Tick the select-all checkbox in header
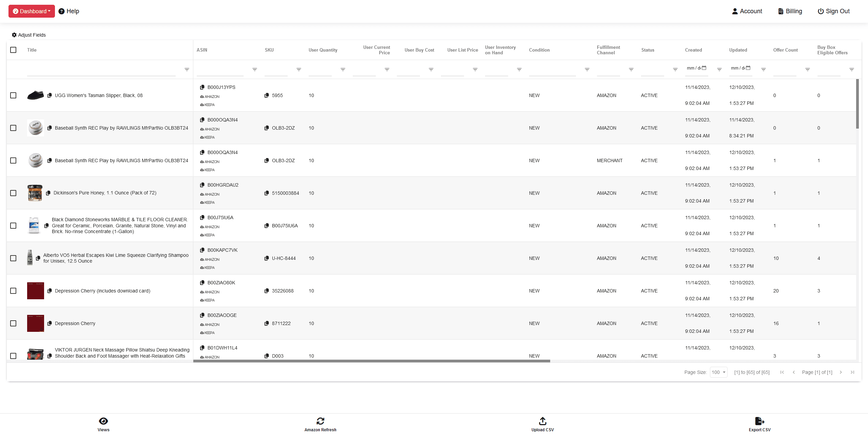This screenshot has width=868, height=436. (13, 50)
